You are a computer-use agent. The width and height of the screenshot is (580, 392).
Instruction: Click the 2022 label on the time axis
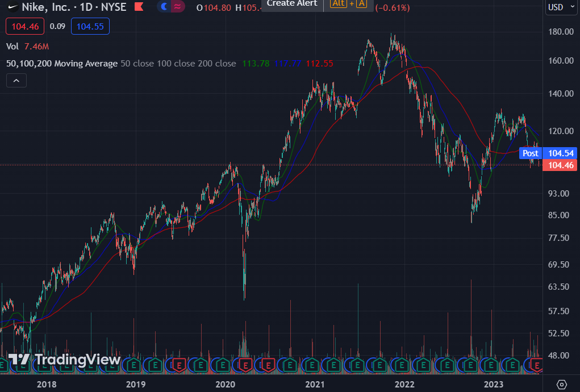point(404,385)
